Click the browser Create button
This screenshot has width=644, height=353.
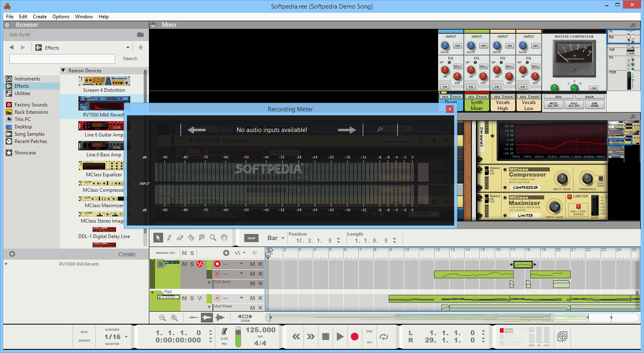click(x=127, y=254)
